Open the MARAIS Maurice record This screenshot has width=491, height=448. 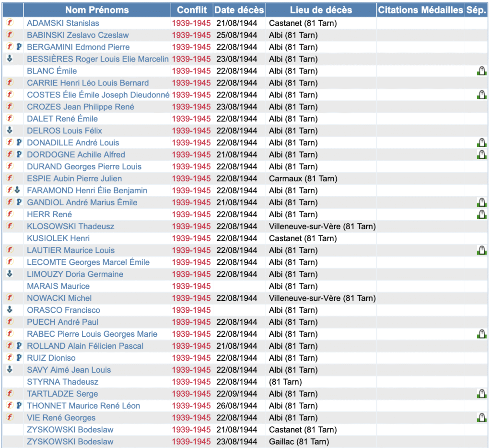pos(58,286)
